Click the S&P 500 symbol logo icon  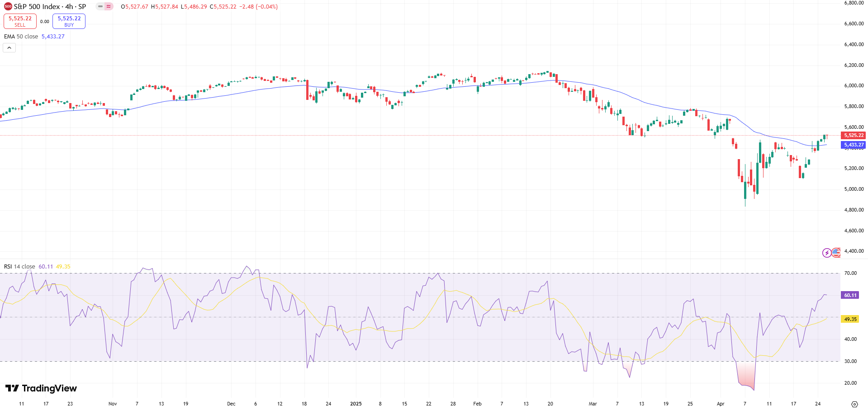click(x=8, y=6)
